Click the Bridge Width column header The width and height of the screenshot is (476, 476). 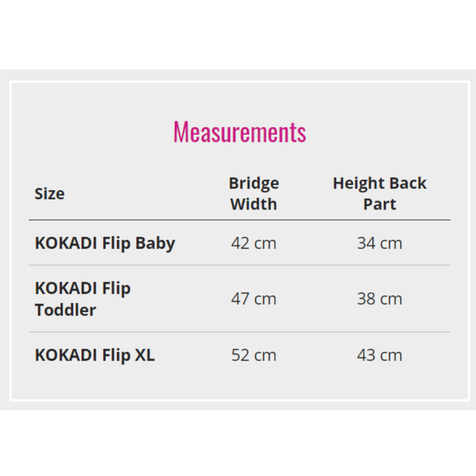click(x=253, y=193)
